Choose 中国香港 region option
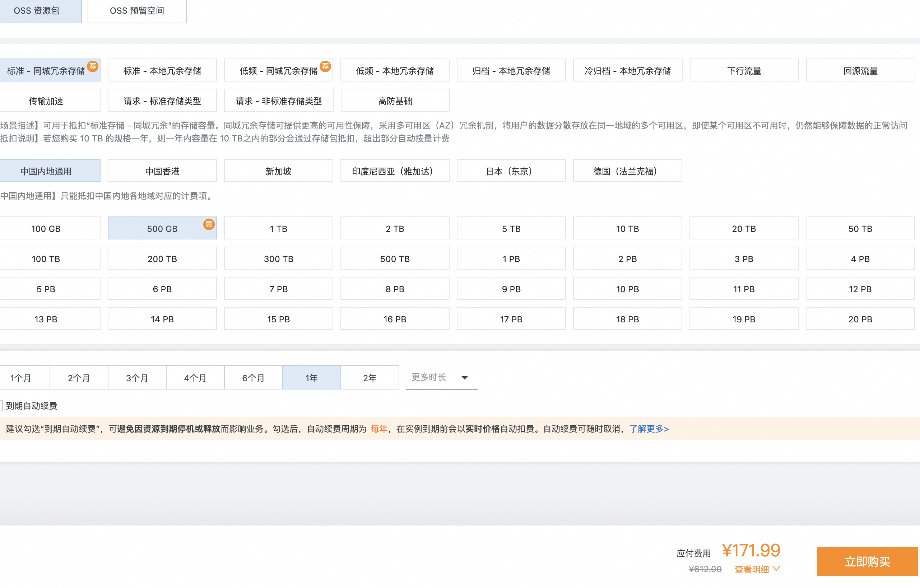 [162, 171]
